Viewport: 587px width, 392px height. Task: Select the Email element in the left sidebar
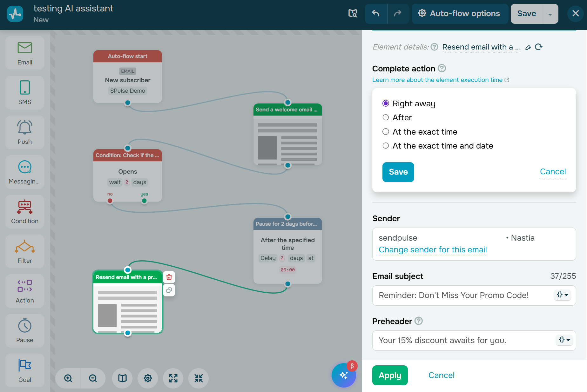24,53
